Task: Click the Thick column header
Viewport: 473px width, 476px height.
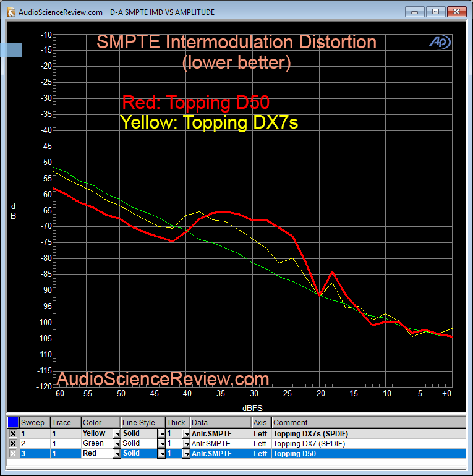Action: tap(177, 423)
